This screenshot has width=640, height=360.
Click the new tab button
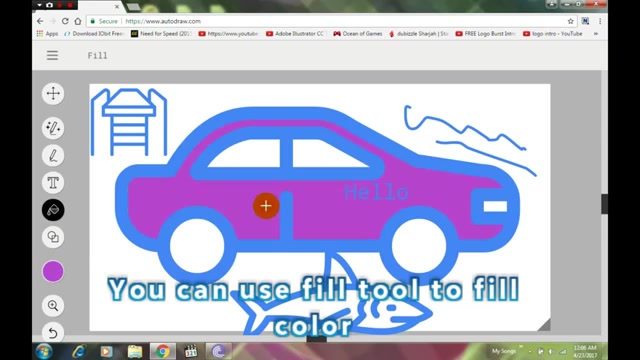tap(133, 7)
